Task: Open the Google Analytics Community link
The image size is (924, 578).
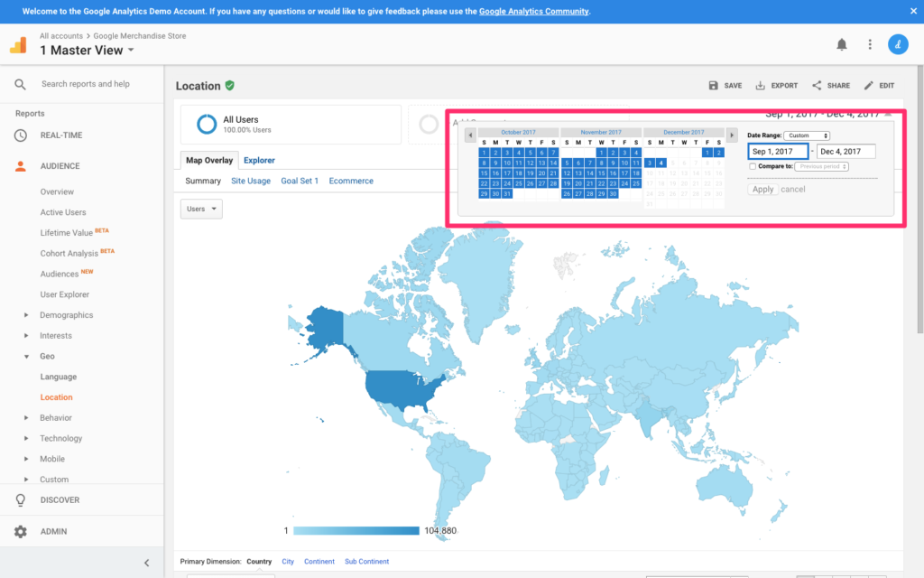Action: pyautogui.click(x=533, y=12)
